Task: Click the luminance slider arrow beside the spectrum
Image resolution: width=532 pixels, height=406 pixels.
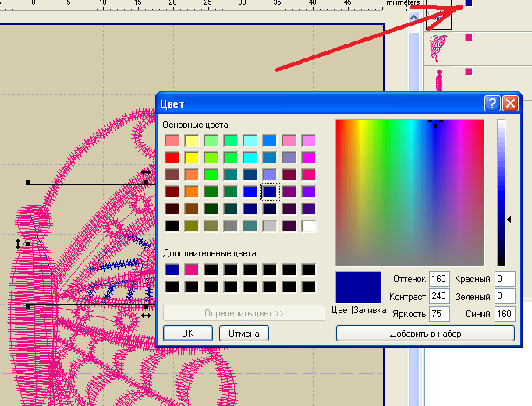Action: click(509, 221)
